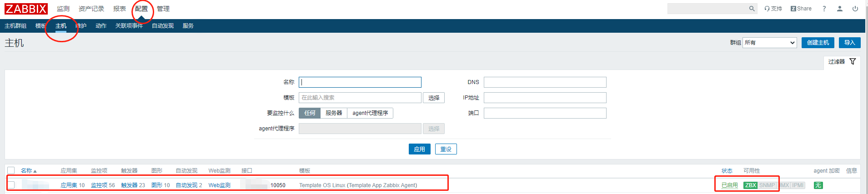868x194 pixels.
Task: Click the logout power icon
Action: coord(855,9)
